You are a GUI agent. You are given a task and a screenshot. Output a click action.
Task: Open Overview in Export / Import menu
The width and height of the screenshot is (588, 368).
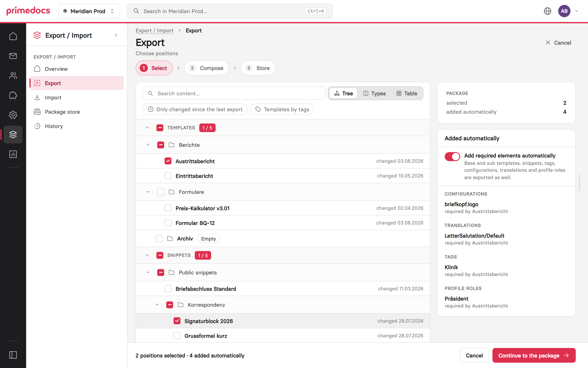click(77, 69)
